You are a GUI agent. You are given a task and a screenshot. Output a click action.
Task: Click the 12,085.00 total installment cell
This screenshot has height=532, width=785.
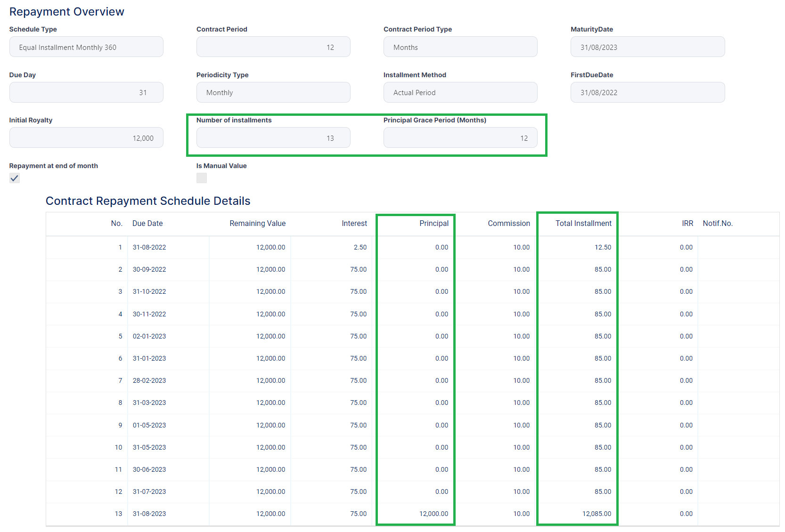point(597,514)
